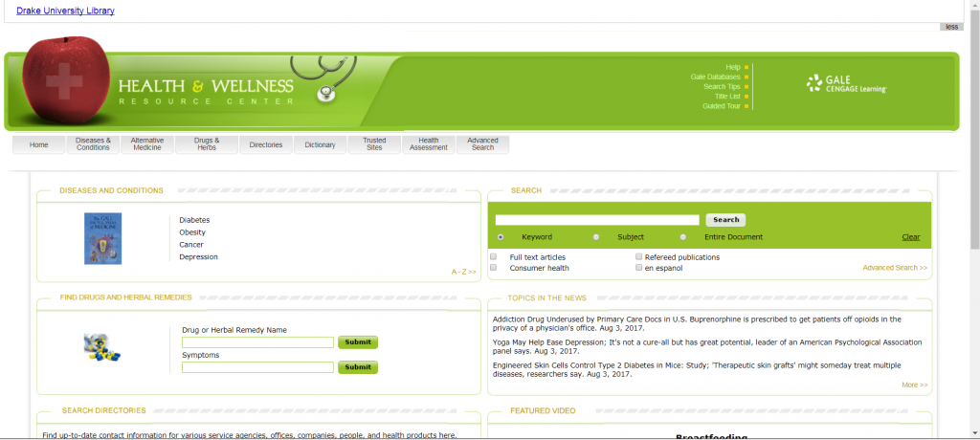This screenshot has height=440, width=980.
Task: Open the Alternative Medicine tab
Action: click(x=147, y=144)
